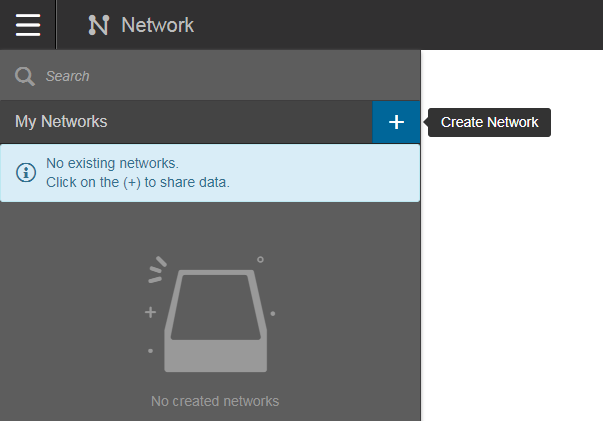
Task: Click the Network app title text
Action: (157, 25)
